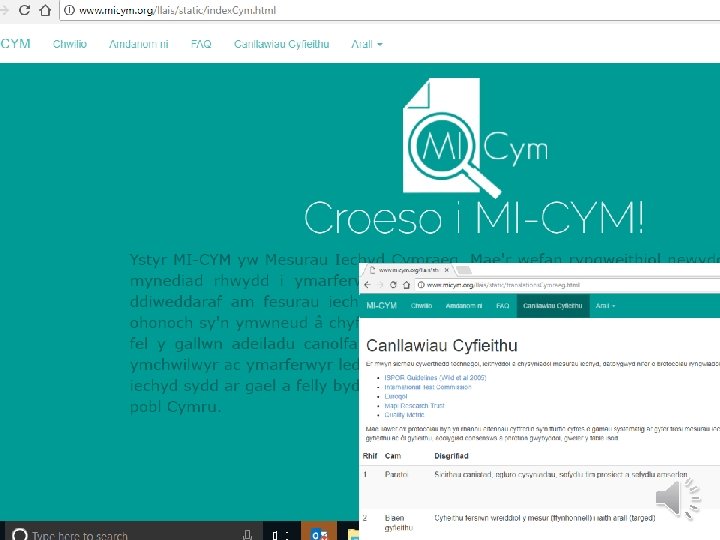The width and height of the screenshot is (720, 540).
Task: Expand the Arall dropdown in main navbar
Action: tap(366, 44)
